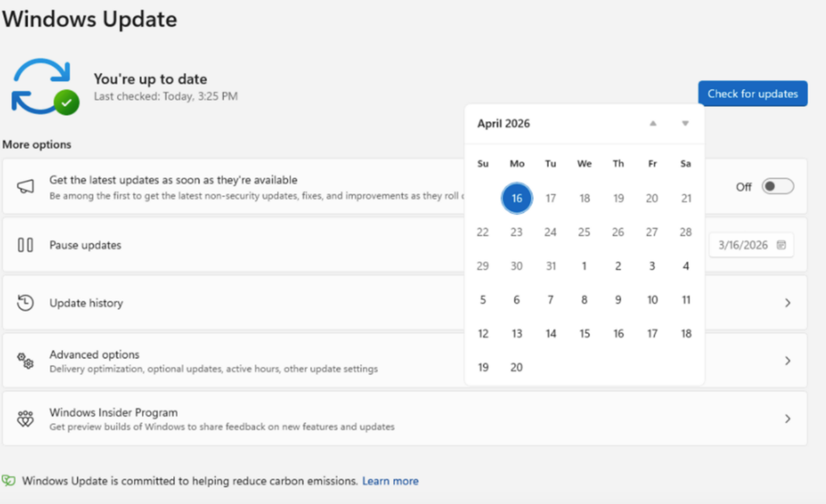Click the Advanced options gears icon
The height and width of the screenshot is (504, 826).
point(25,361)
